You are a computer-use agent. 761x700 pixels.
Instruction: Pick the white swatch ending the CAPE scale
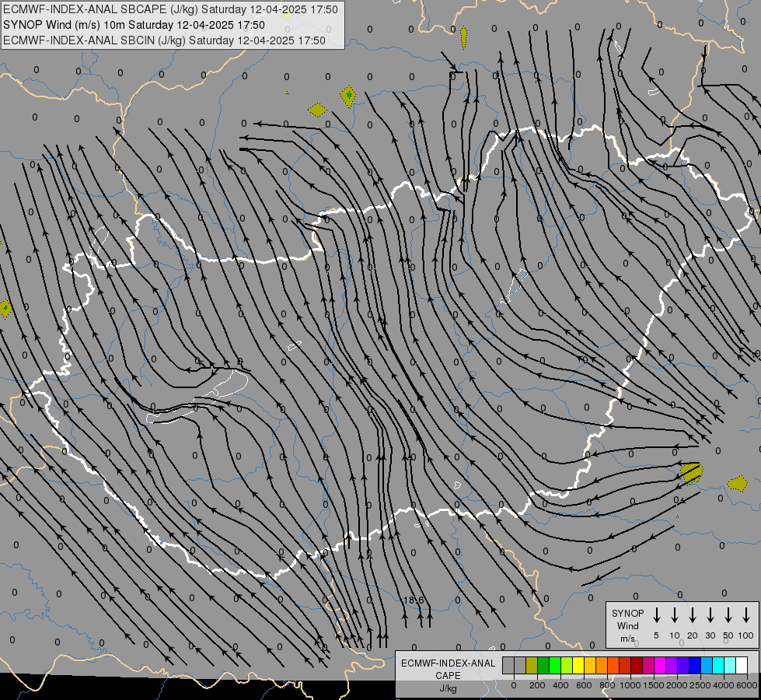point(741,665)
